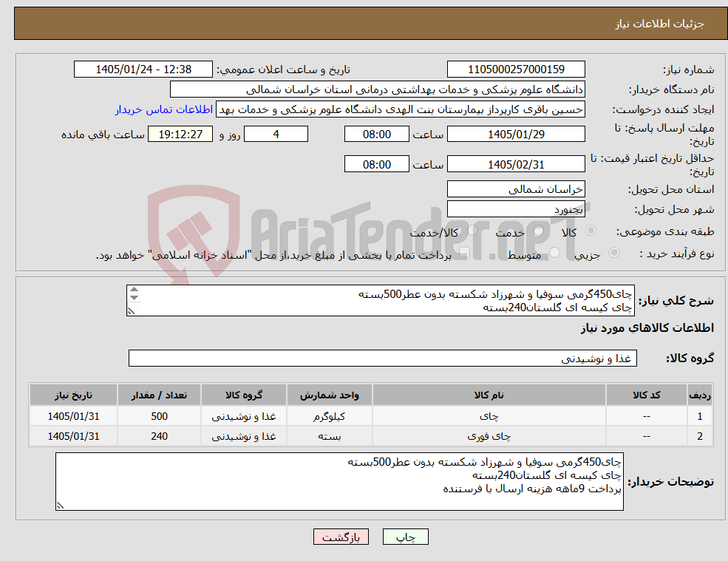Screen dimensions: 728x561
Task: Click the date 1405/01/31 in row 2
Action: (73, 436)
